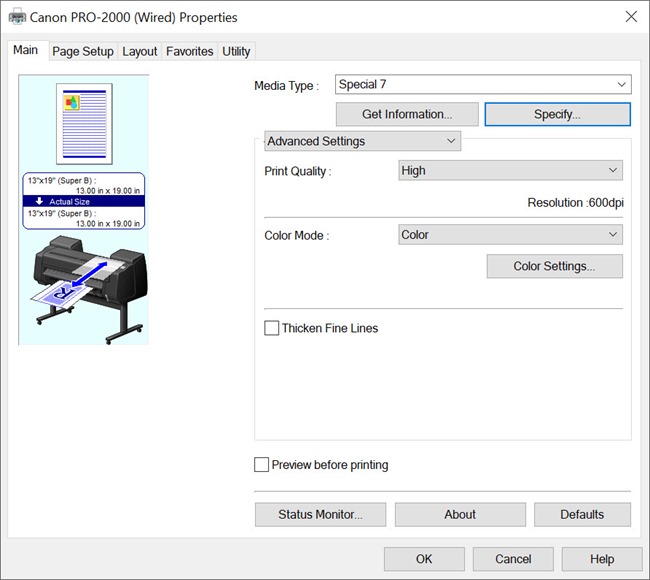Open the Status Monitor
The height and width of the screenshot is (580, 650).
click(x=320, y=514)
